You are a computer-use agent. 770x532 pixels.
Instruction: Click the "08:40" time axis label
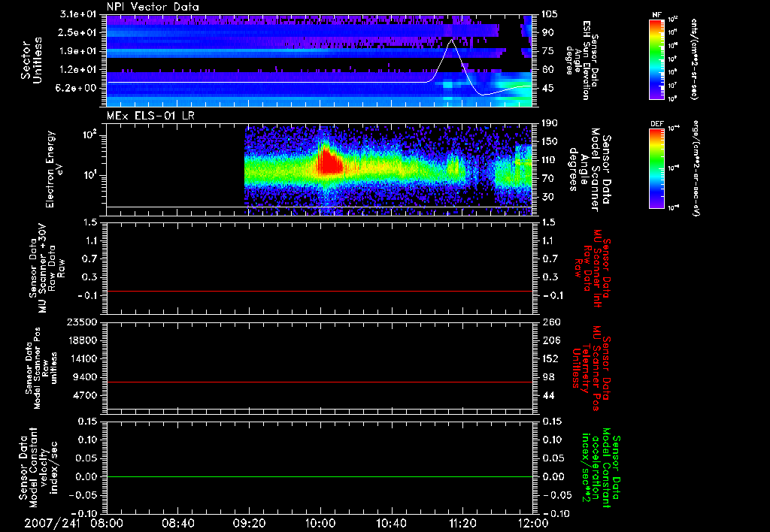click(x=178, y=523)
